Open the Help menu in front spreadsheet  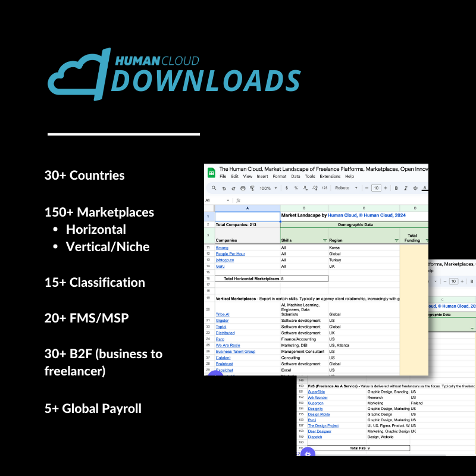(x=349, y=176)
